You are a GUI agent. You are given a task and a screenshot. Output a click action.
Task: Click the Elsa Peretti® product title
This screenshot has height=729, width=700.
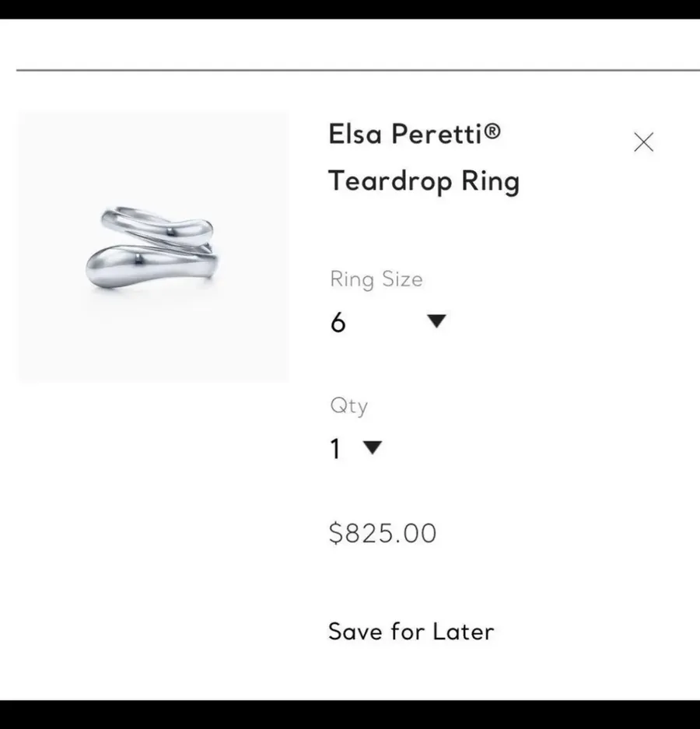[415, 134]
